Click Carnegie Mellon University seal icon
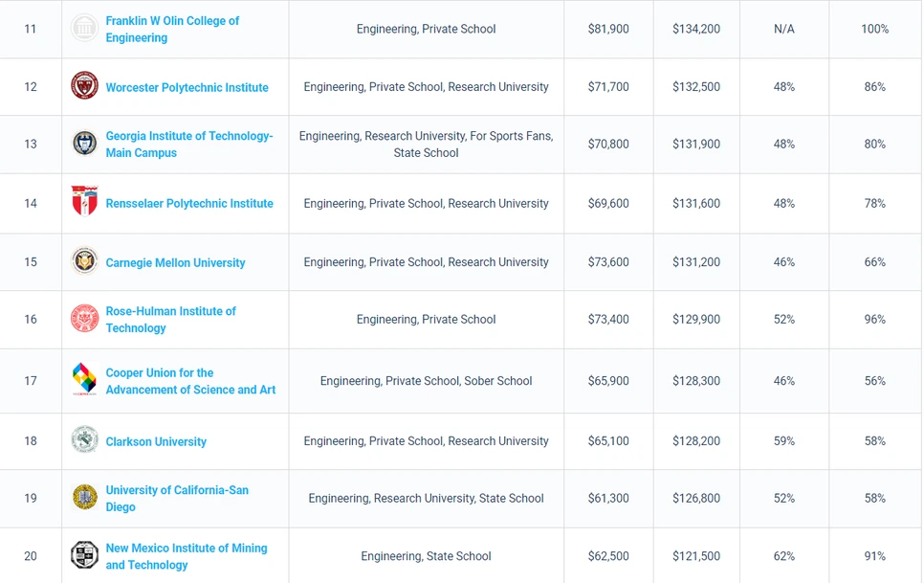Image resolution: width=924 pixels, height=583 pixels. tap(84, 260)
